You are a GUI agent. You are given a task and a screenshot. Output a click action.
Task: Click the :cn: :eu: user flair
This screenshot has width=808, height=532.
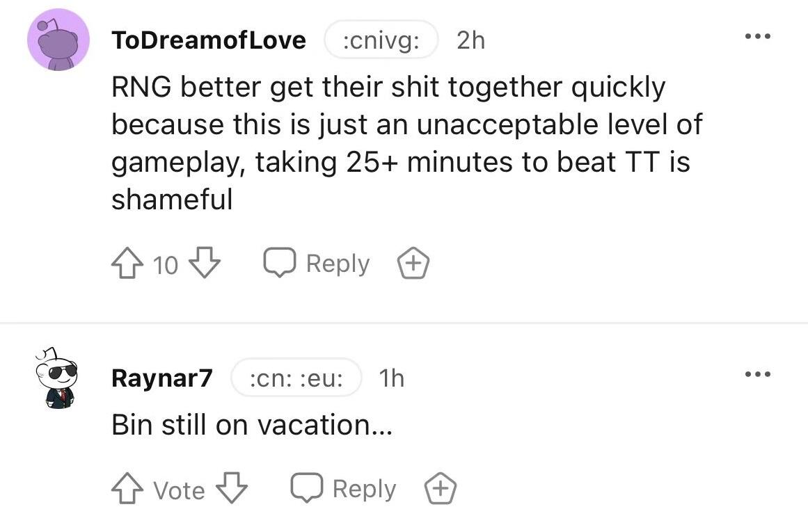click(x=296, y=378)
